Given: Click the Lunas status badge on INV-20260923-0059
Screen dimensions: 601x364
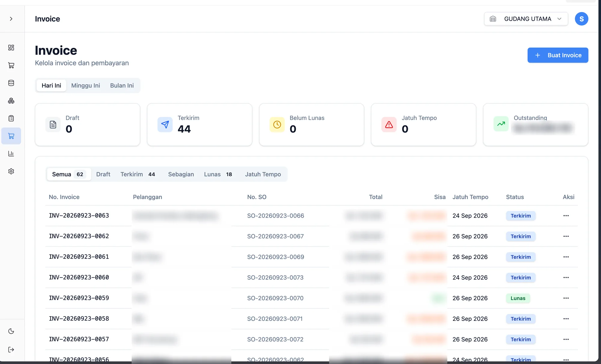Looking at the screenshot, I should pos(518,298).
